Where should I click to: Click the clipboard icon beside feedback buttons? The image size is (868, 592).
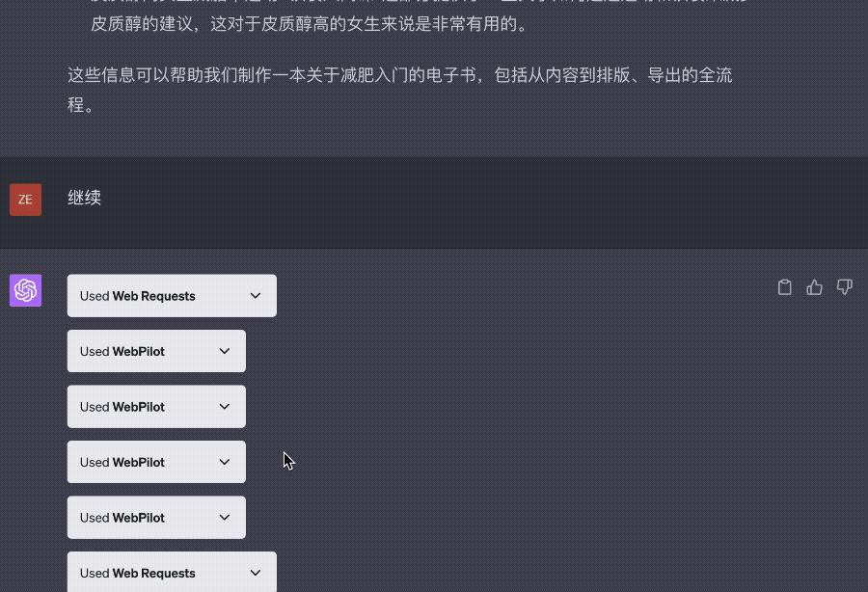784,286
